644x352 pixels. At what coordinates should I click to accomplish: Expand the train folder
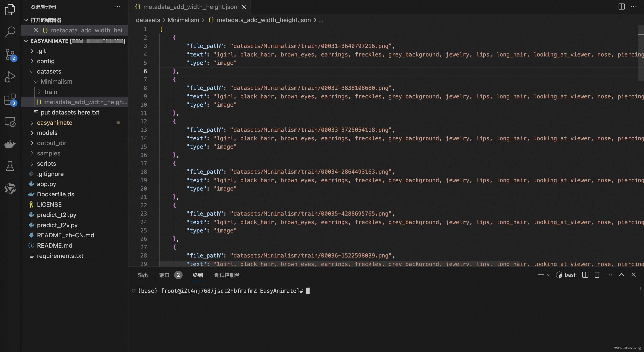click(x=51, y=92)
